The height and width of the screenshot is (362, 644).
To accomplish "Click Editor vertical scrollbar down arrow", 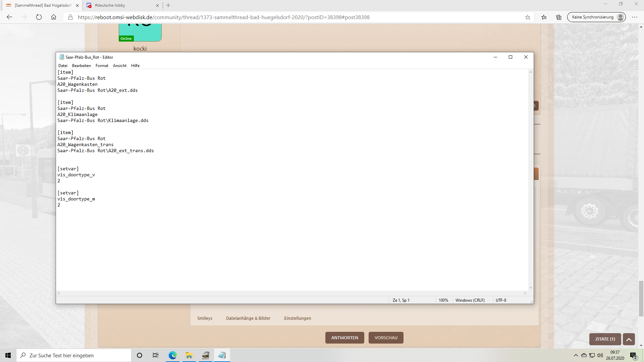I will point(531,287).
